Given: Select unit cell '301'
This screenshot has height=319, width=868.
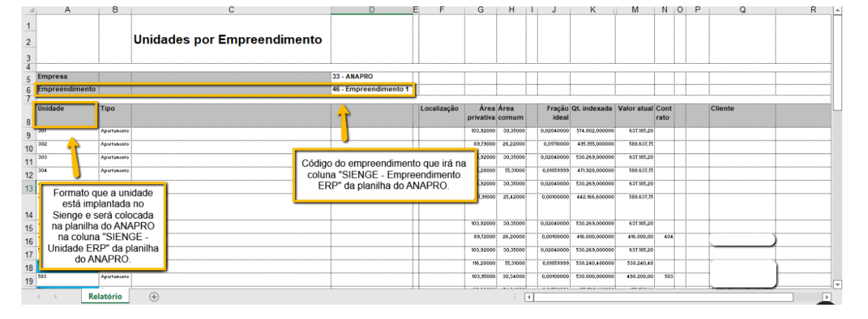Looking at the screenshot, I should (x=66, y=135).
